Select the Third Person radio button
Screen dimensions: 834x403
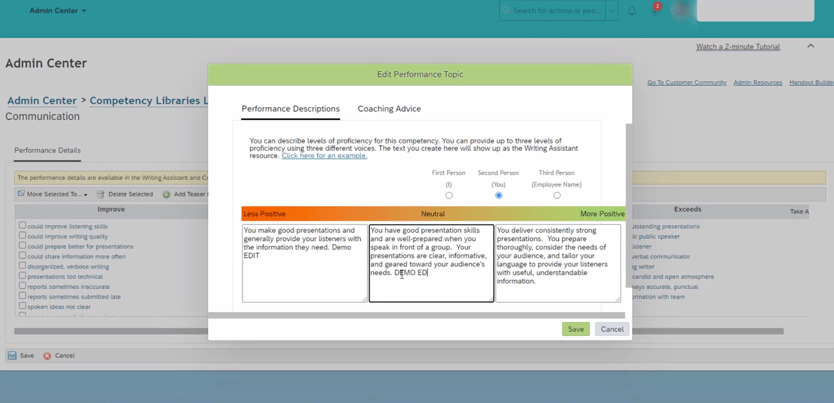(557, 195)
